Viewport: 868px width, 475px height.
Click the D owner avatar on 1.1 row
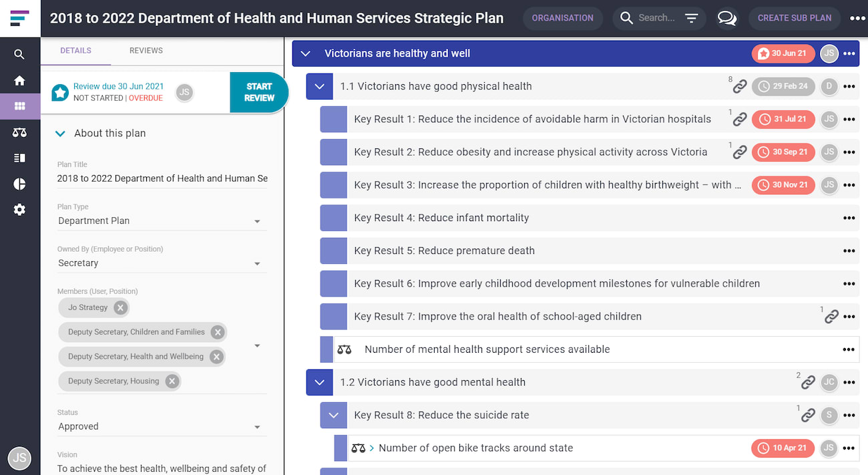[x=829, y=86]
